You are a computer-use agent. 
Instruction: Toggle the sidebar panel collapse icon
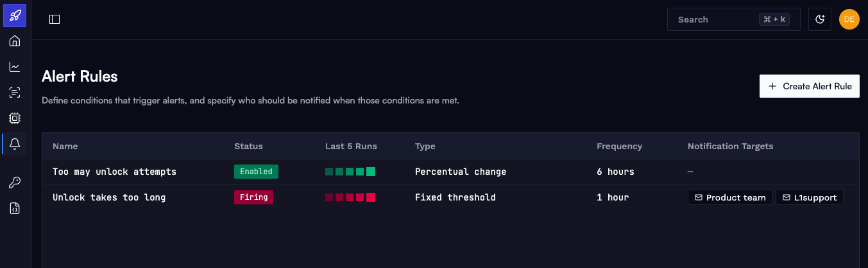(55, 19)
